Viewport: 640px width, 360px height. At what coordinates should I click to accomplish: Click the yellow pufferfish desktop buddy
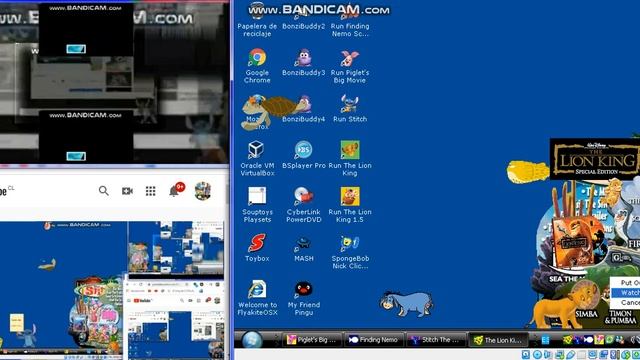(527, 171)
